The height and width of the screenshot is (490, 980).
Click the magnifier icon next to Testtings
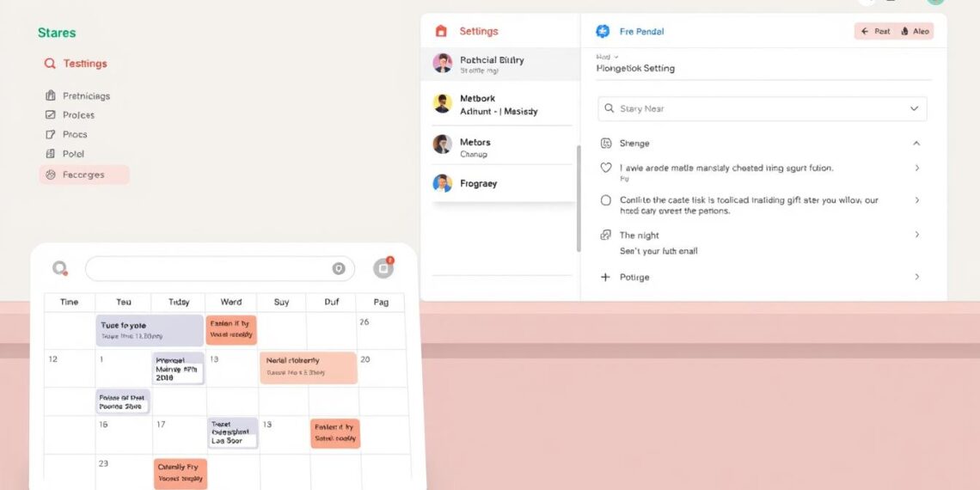(x=49, y=64)
